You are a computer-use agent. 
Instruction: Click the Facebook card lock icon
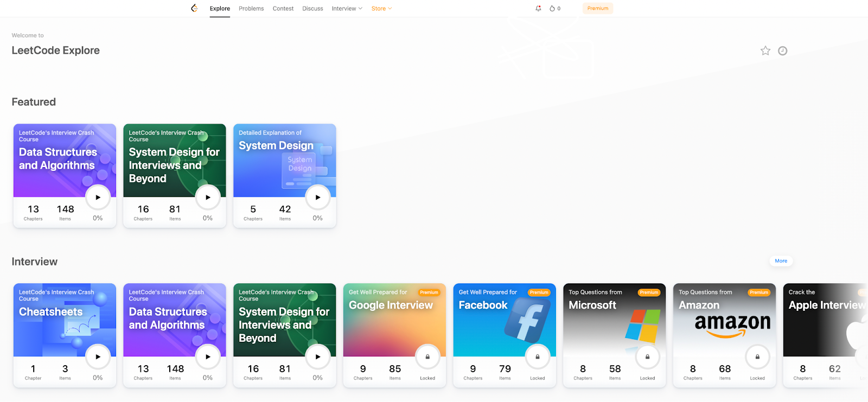(538, 357)
